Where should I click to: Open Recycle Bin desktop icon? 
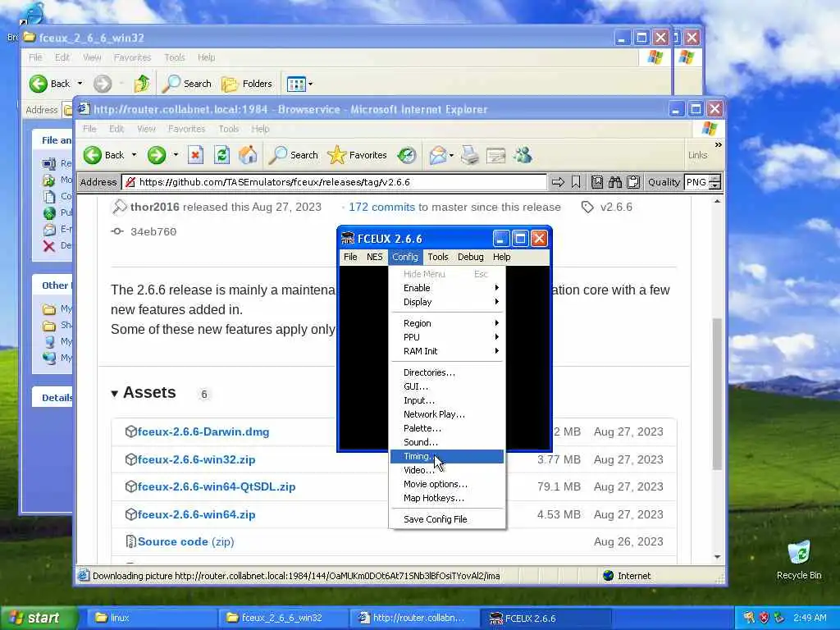coord(799,560)
